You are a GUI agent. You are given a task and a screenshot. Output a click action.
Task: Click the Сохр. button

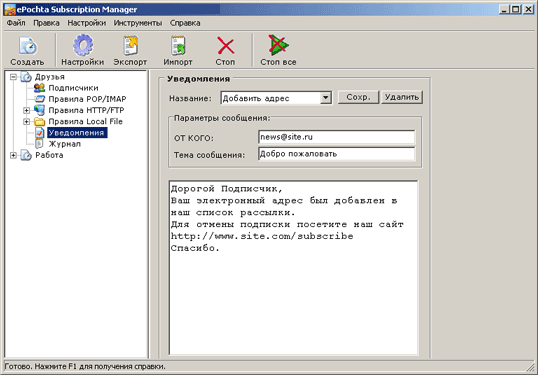coord(359,97)
